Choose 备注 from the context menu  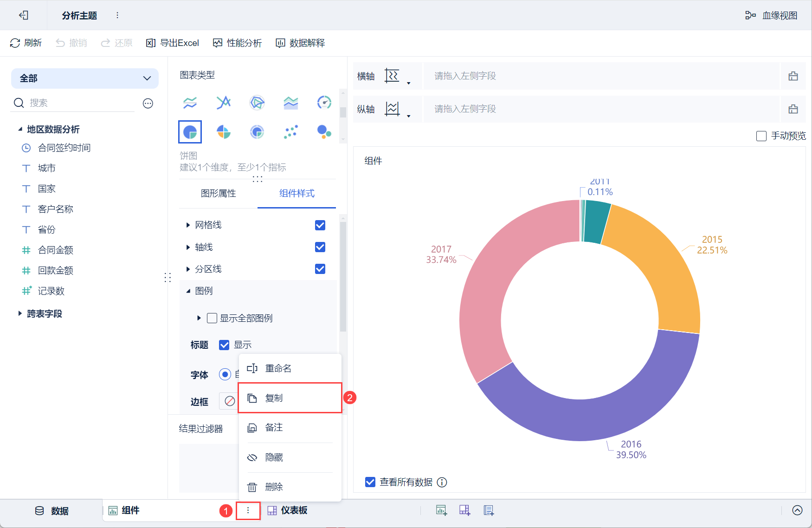pos(290,428)
